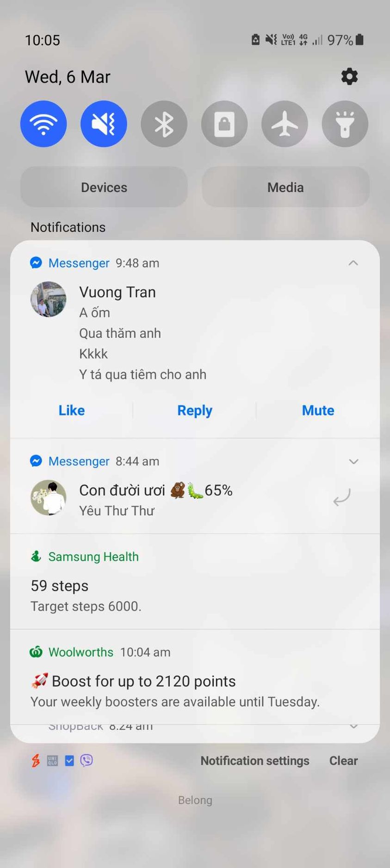390x868 pixels.
Task: Collapse the Vuong Tran Messenger notification
Action: (353, 263)
